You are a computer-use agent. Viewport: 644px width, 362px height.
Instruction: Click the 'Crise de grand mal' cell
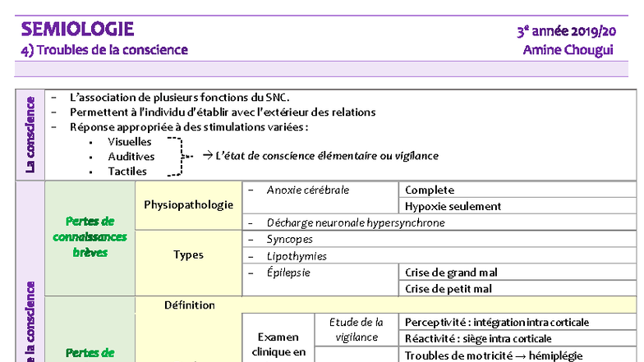[452, 273]
